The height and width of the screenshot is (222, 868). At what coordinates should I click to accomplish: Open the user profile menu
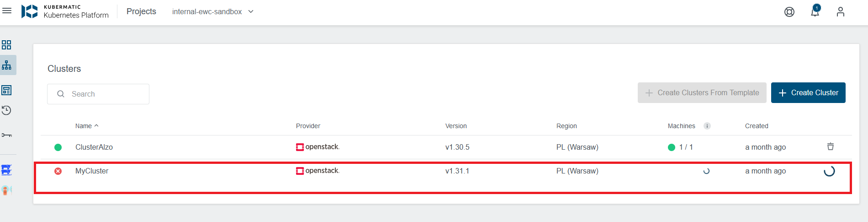(841, 12)
